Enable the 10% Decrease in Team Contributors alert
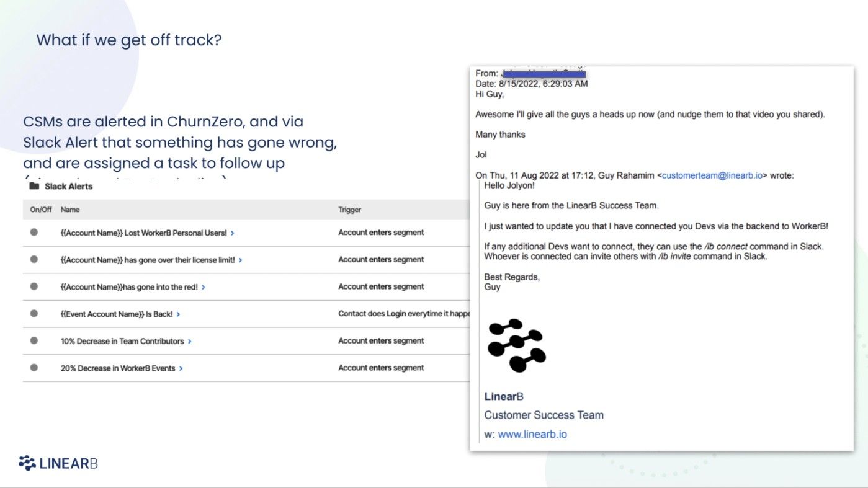Viewport: 868px width, 488px height. pyautogui.click(x=35, y=341)
